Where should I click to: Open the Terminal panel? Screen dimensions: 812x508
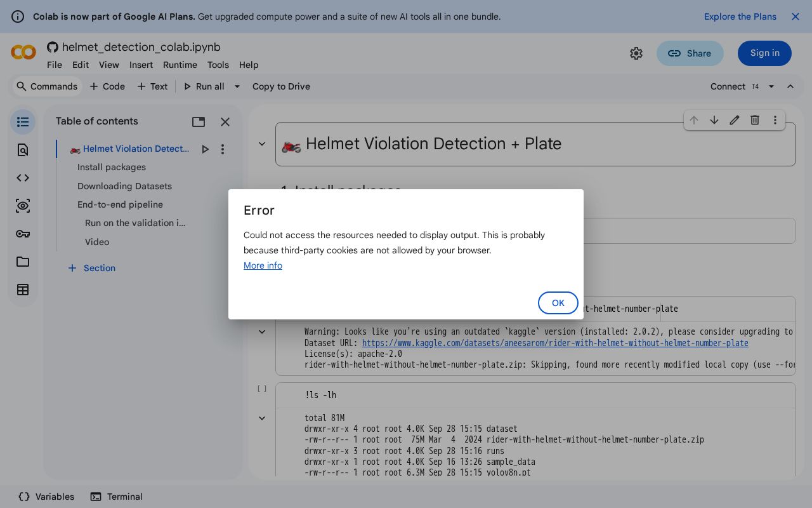116,497
